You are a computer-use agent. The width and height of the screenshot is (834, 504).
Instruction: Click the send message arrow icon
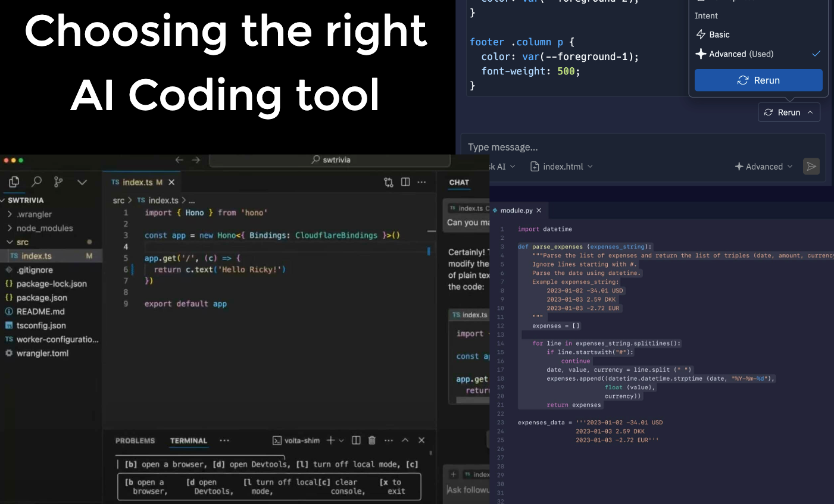[x=811, y=167]
